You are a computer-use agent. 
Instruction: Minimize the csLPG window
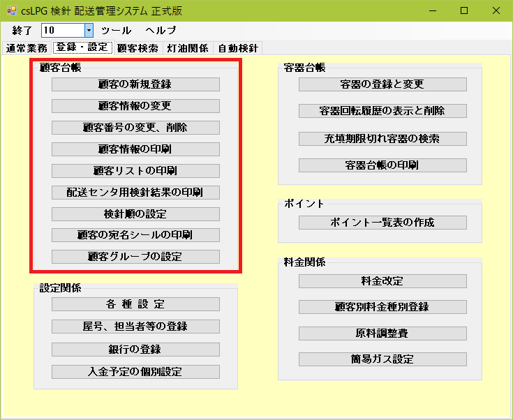pos(433,10)
